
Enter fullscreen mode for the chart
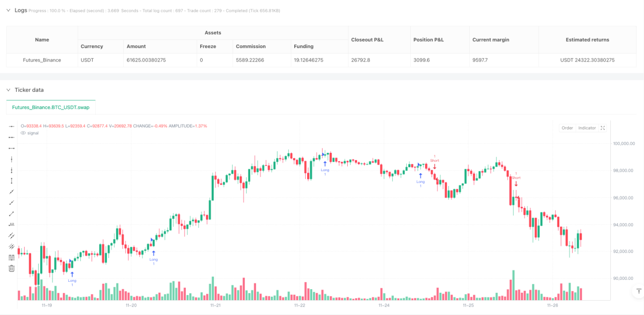pyautogui.click(x=603, y=128)
